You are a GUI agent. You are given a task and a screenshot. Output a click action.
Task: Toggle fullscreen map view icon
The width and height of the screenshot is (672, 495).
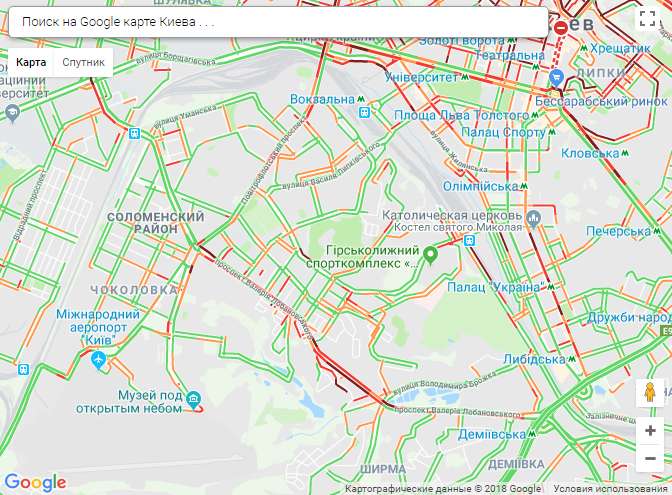coord(647,19)
